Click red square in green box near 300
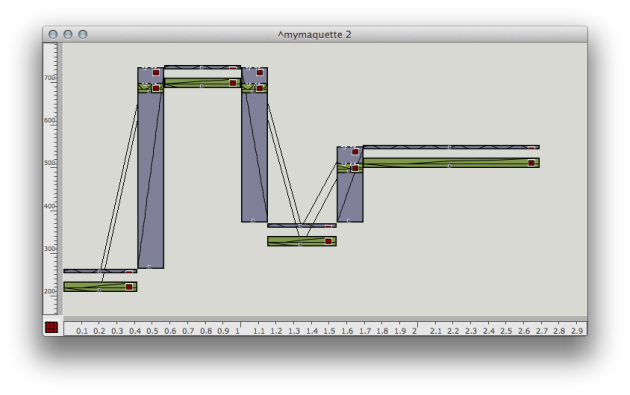Viewport: 630px width, 395px height. click(328, 241)
